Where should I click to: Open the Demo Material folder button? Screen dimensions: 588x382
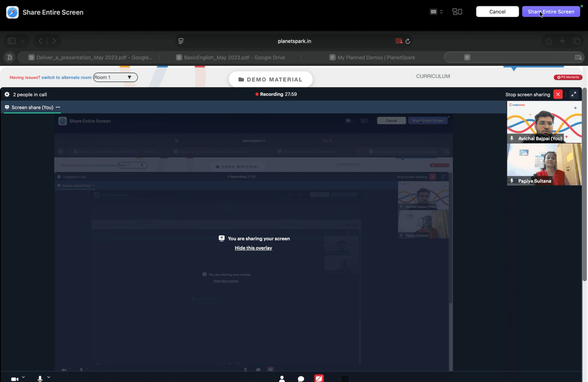coord(270,79)
